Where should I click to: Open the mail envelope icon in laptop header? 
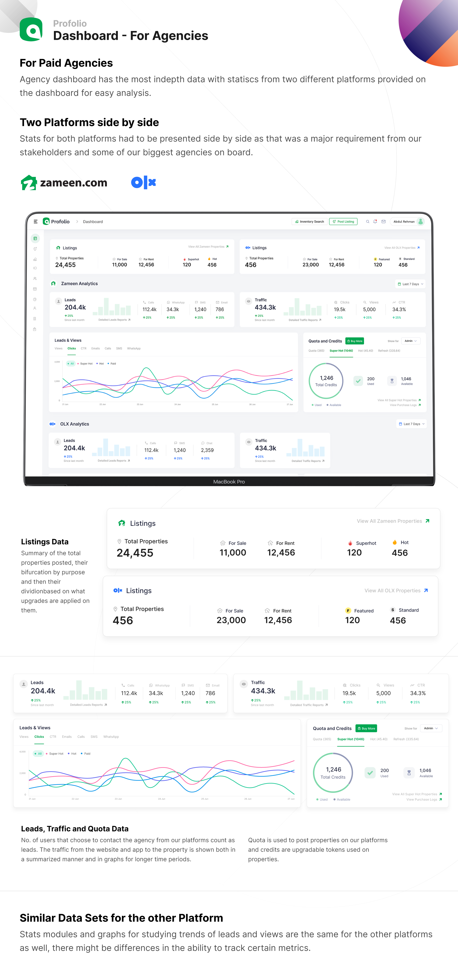383,221
